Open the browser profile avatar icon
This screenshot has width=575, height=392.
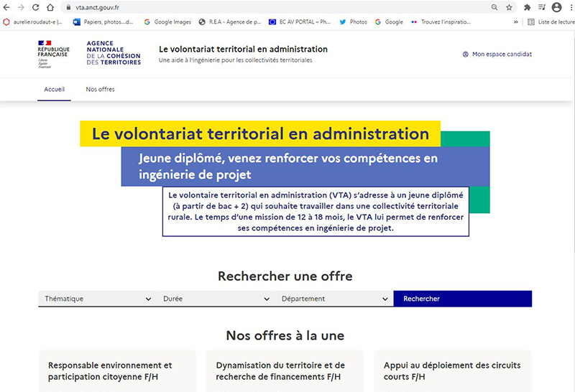556,7
